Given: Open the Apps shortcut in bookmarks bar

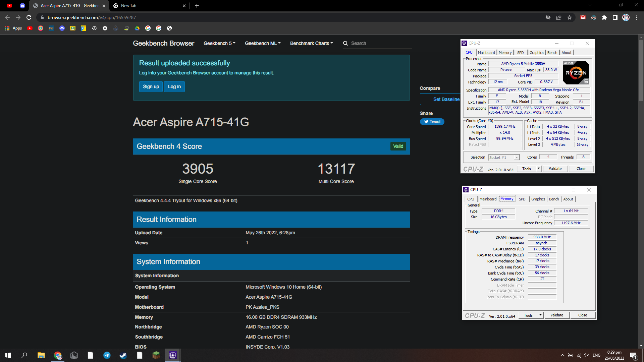Looking at the screenshot, I should [x=13, y=28].
